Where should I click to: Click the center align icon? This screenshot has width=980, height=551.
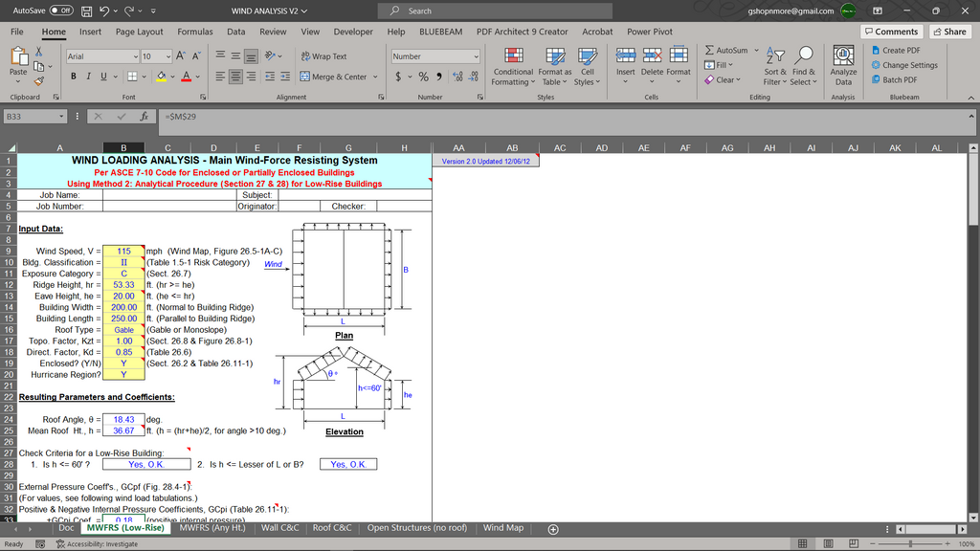235,77
